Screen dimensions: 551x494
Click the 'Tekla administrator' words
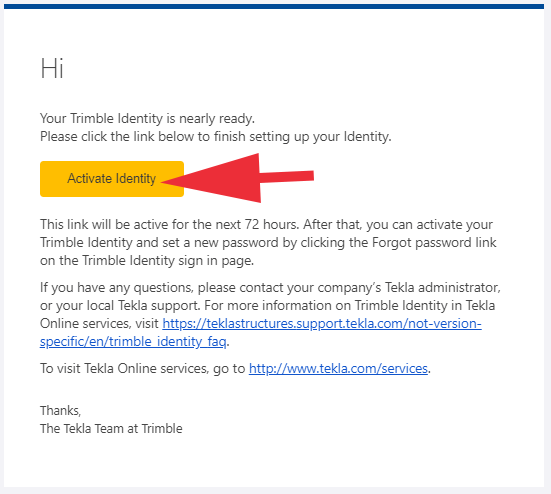(x=443, y=287)
